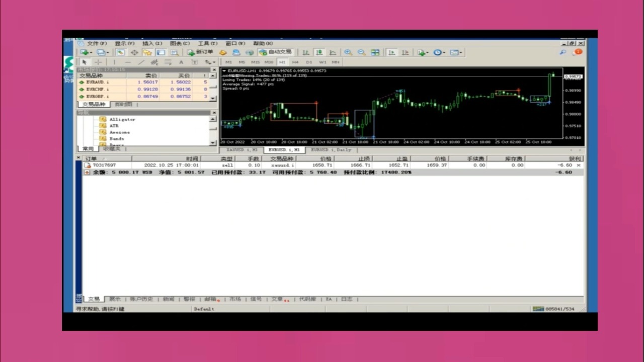Toggle the Terminal panel icon
Screen dimensions: 644x362
click(160, 52)
